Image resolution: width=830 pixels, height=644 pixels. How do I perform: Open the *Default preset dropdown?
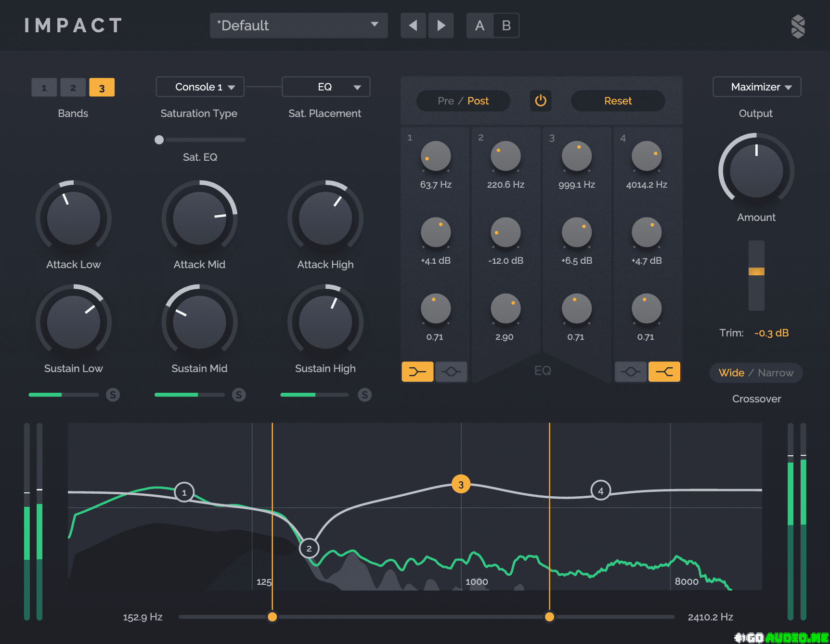[298, 26]
